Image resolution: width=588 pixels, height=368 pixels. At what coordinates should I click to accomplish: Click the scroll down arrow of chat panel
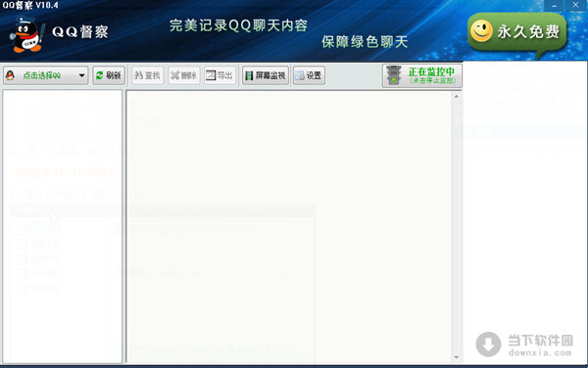(x=457, y=357)
